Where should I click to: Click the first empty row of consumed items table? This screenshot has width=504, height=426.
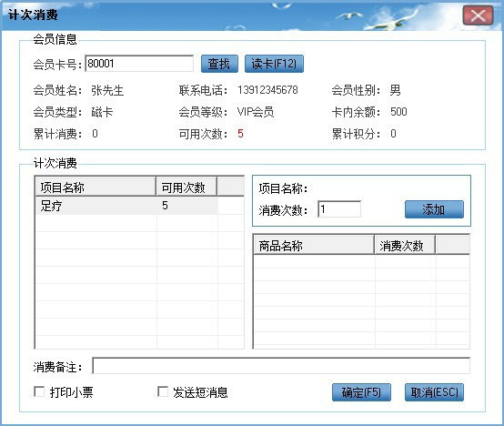click(361, 262)
